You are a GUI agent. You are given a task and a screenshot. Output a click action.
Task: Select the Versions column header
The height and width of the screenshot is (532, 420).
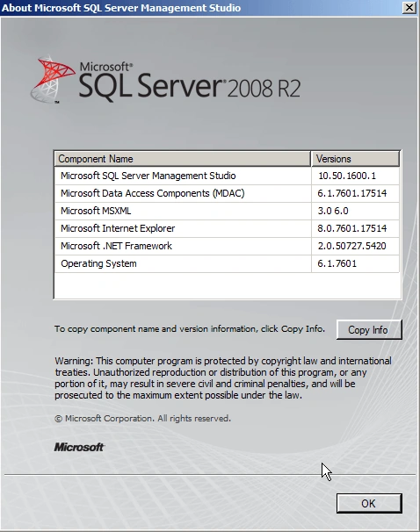pyautogui.click(x=356, y=159)
